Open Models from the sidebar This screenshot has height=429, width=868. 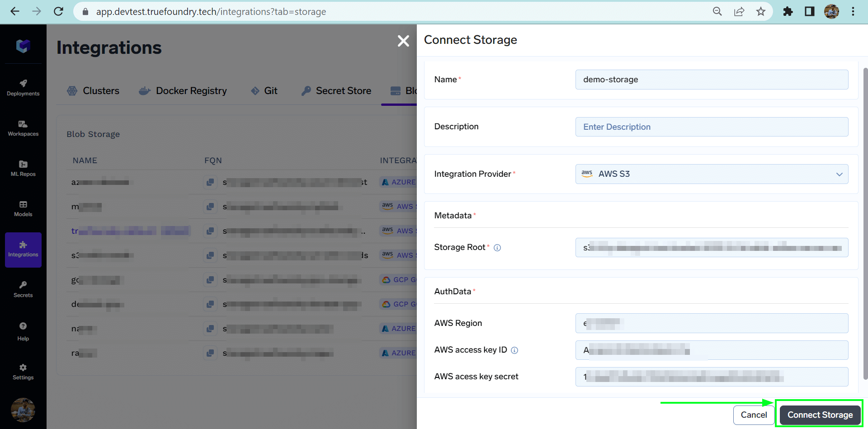23,208
